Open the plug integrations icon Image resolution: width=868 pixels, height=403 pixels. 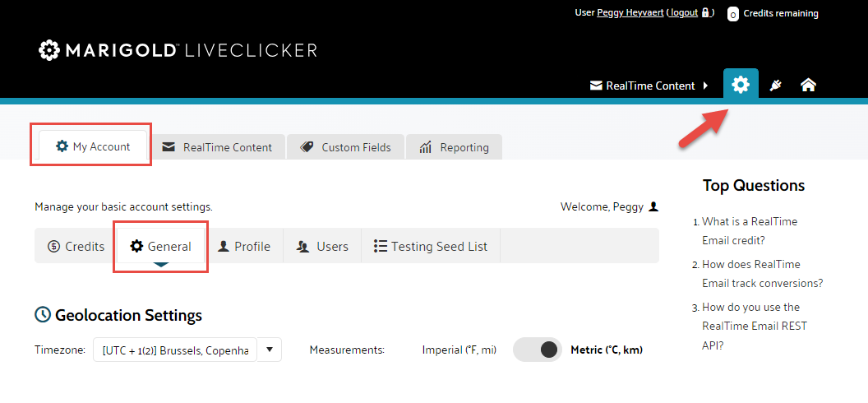(774, 86)
